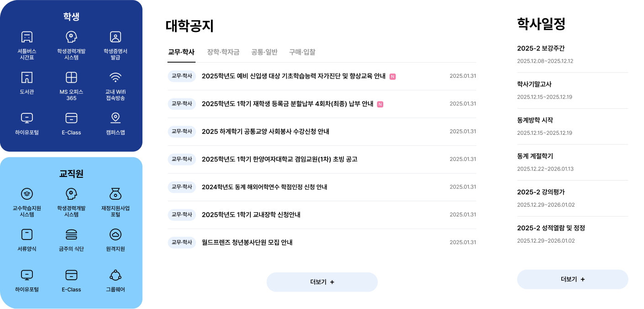Open the 캠퍼스맵 location pin icon
The image size is (644, 309).
click(115, 118)
